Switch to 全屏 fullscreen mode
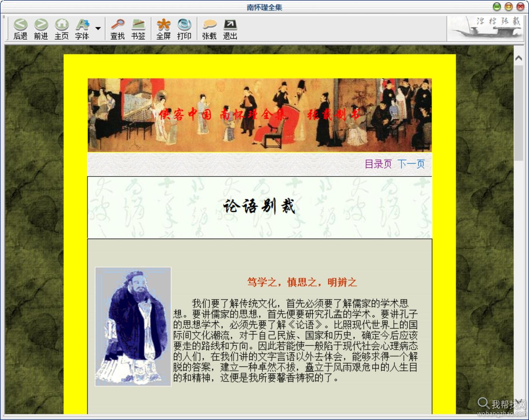Image resolution: width=529 pixels, height=420 pixels. [x=164, y=29]
